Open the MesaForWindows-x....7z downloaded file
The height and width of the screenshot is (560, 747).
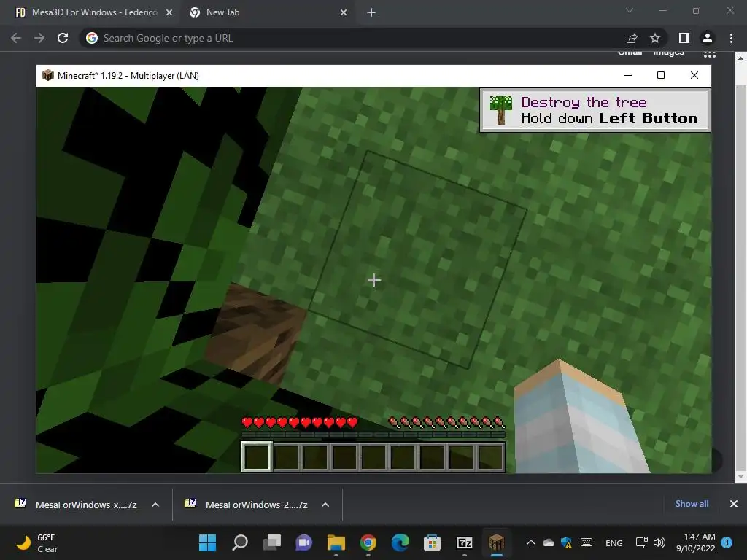tap(76, 505)
